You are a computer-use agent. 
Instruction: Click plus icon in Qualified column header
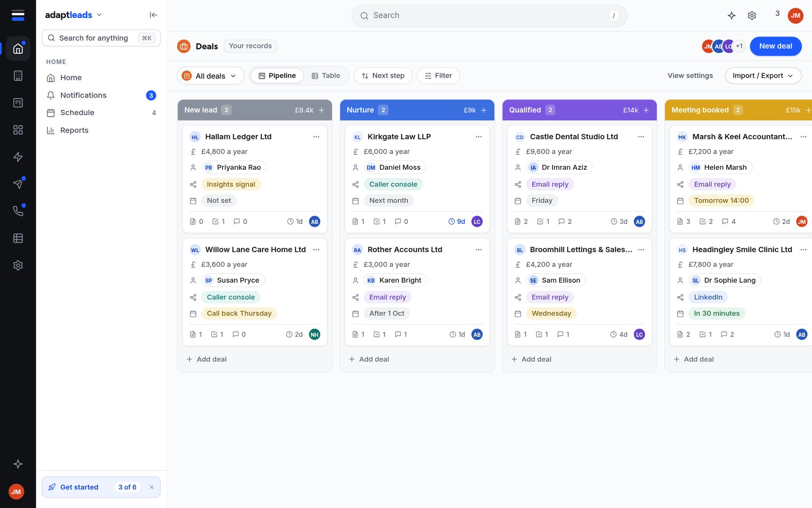646,110
